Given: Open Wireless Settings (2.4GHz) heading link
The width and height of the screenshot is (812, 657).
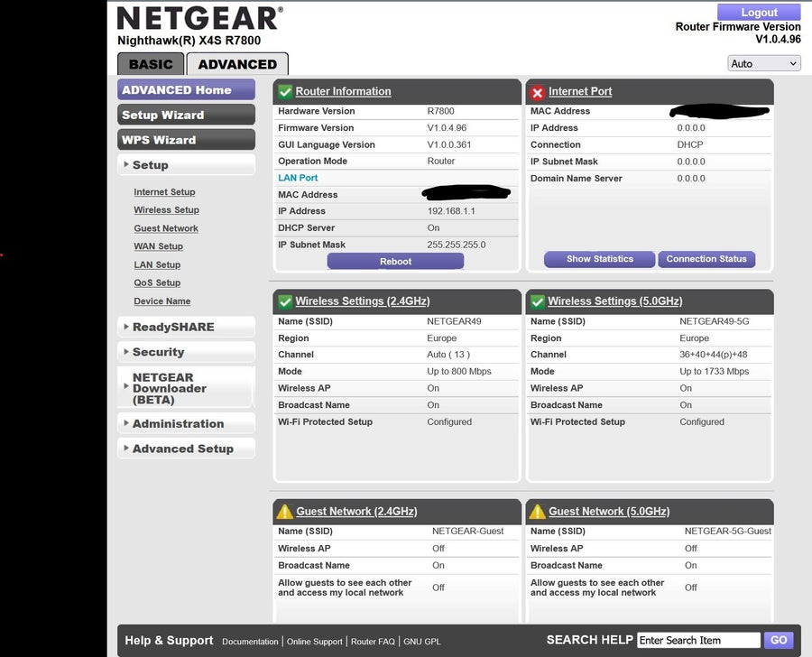Looking at the screenshot, I should tap(363, 301).
